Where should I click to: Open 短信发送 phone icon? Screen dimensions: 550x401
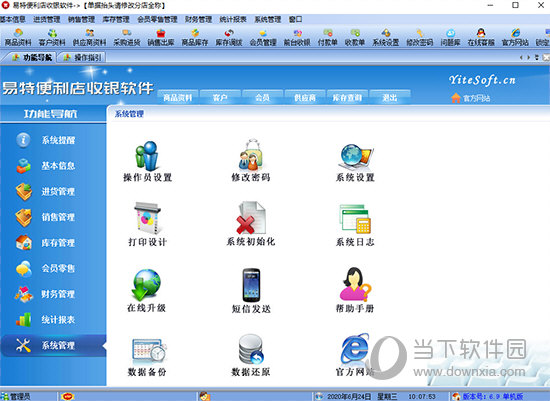251,290
